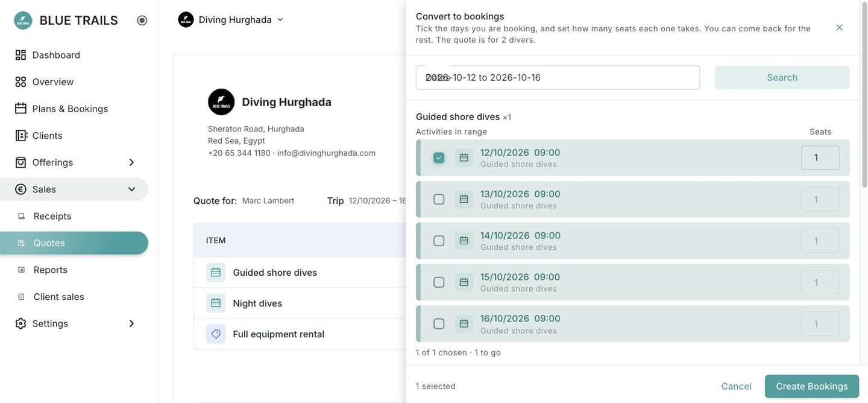Close the Convert to bookings panel
The width and height of the screenshot is (868, 403).
[x=840, y=28]
